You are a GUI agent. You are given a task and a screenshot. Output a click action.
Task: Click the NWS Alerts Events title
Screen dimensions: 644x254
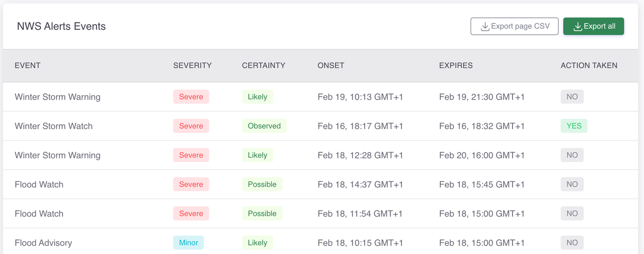point(61,27)
